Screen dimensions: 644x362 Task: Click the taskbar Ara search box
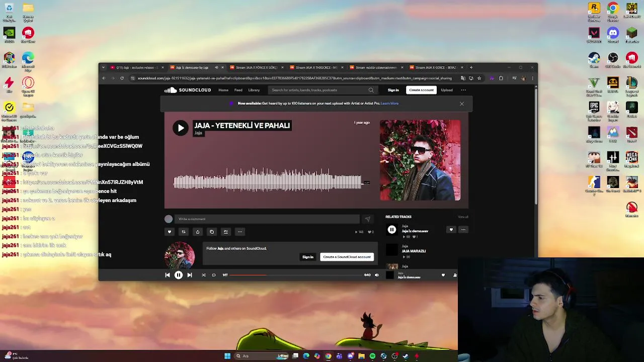262,356
